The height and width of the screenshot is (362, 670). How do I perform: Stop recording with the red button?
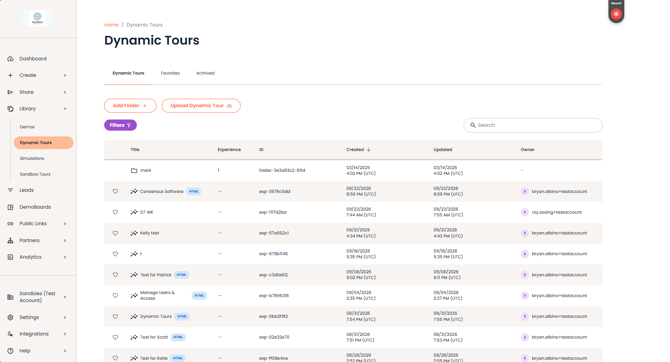(x=616, y=14)
